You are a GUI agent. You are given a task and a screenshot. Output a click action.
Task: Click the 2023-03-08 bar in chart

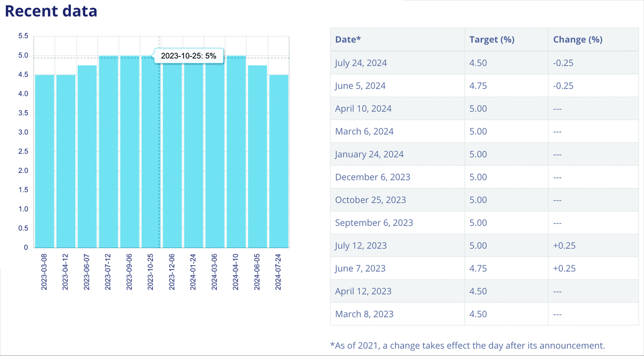(x=45, y=161)
